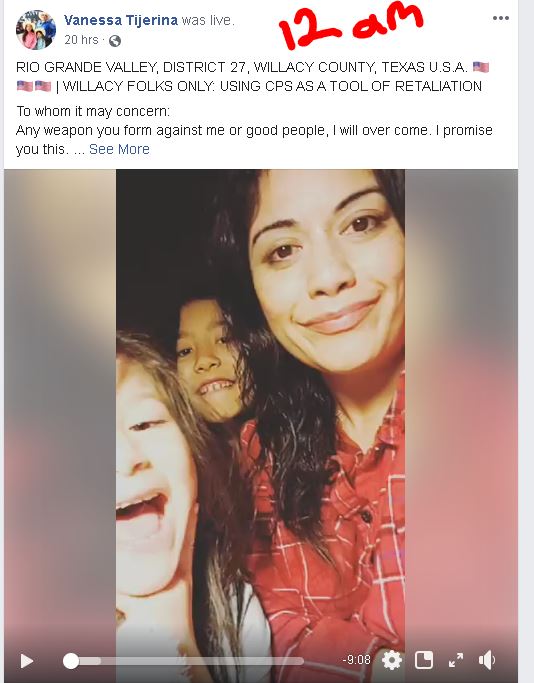Screen dimensions: 534x683
Task: Expand video to fullscreen
Action: [x=456, y=660]
